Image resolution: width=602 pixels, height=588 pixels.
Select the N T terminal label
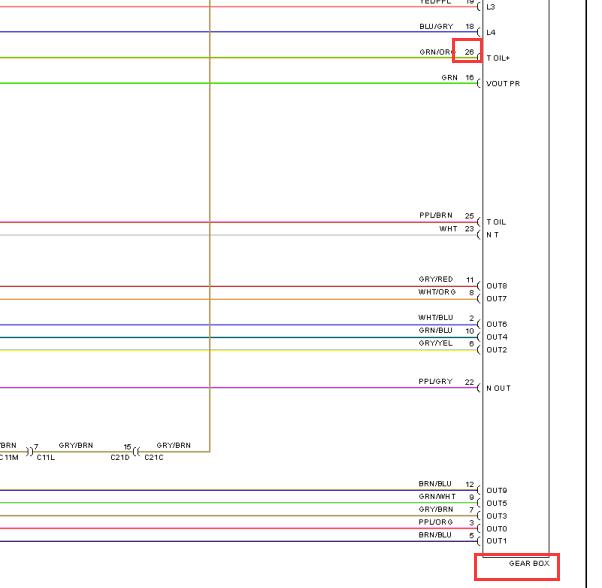493,236
